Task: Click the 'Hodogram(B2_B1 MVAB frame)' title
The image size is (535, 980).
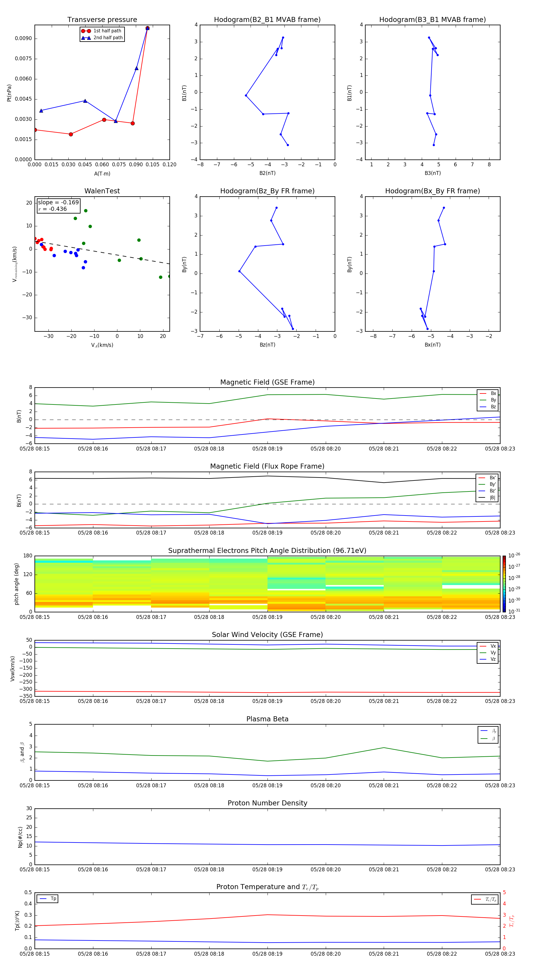Action: tap(267, 19)
